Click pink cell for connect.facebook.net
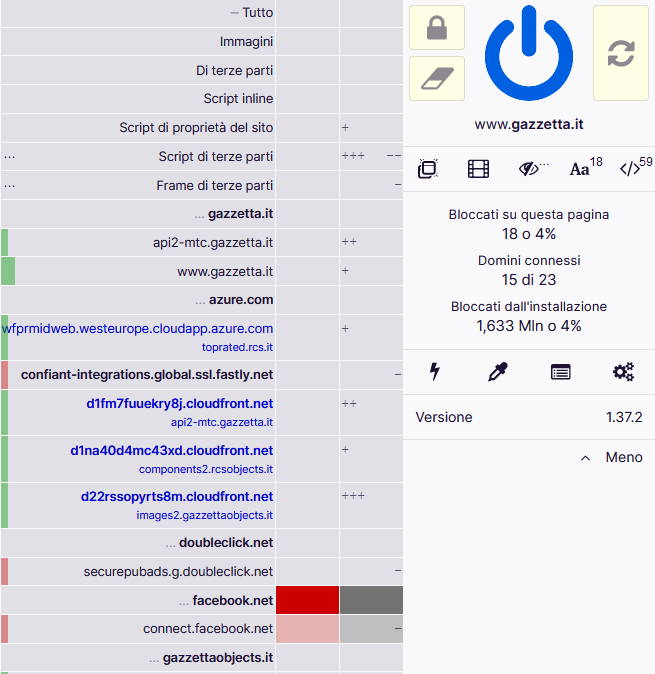This screenshot has width=655, height=674. click(307, 629)
